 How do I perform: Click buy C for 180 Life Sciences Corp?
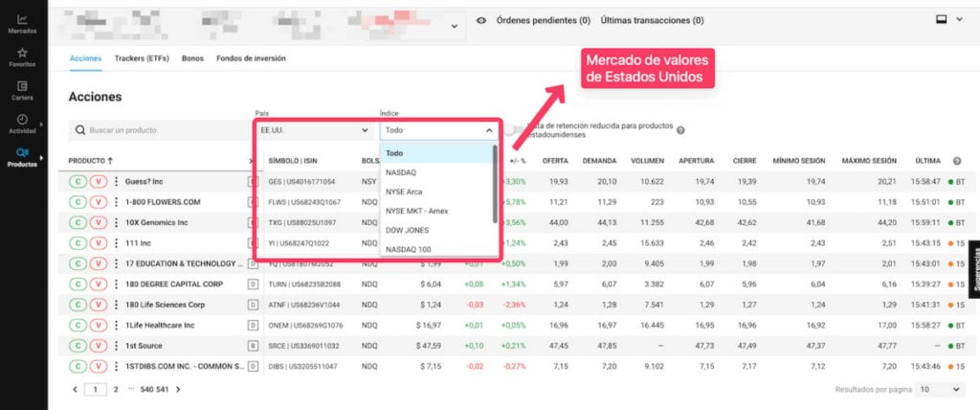pos(78,305)
